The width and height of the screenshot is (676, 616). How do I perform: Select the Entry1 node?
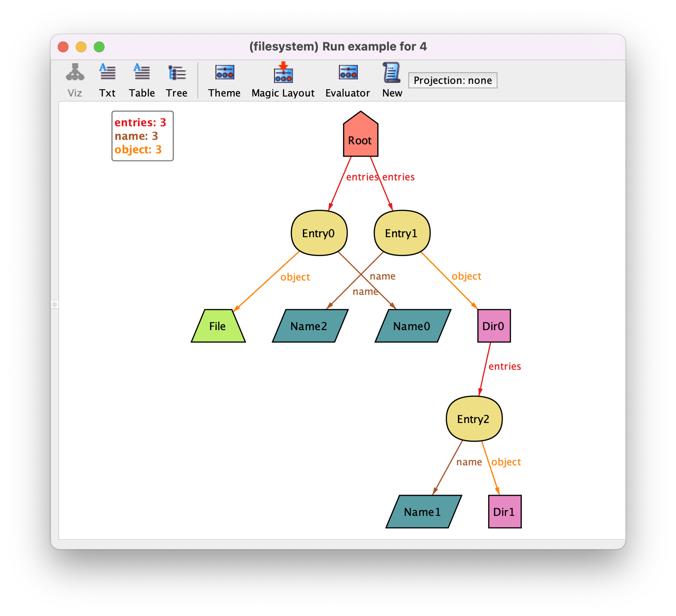tap(402, 233)
